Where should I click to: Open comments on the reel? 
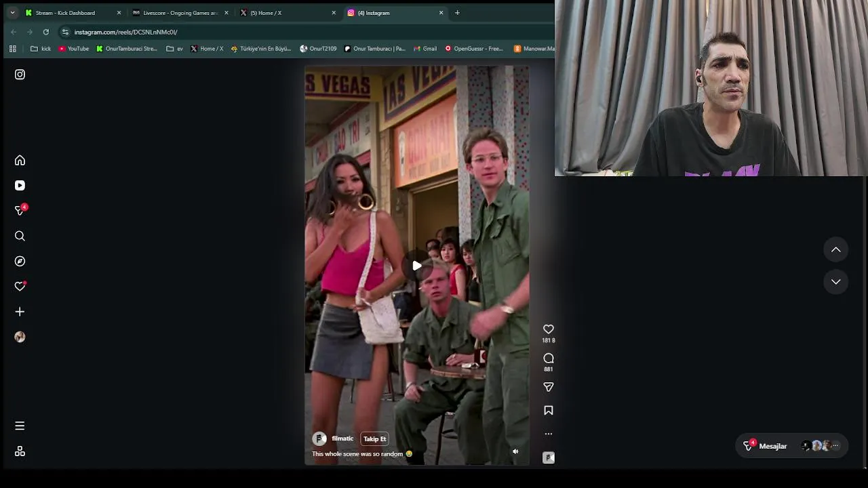549,359
